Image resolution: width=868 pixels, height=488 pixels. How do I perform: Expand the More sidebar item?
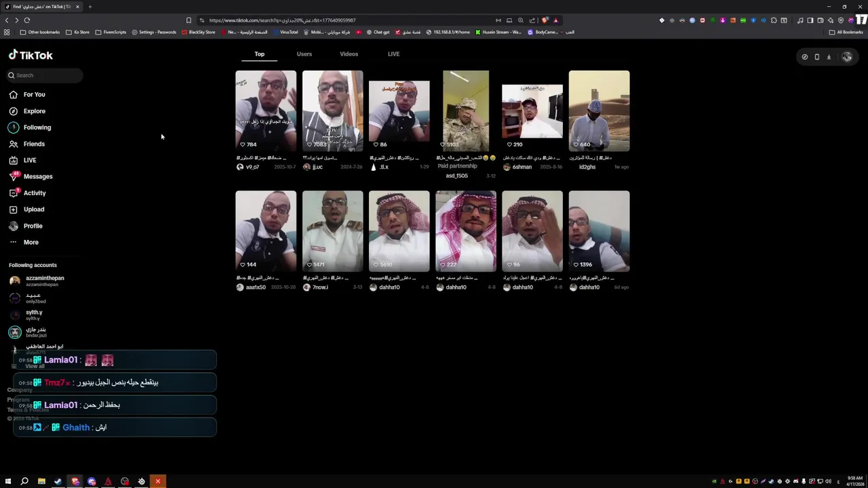tap(24, 242)
